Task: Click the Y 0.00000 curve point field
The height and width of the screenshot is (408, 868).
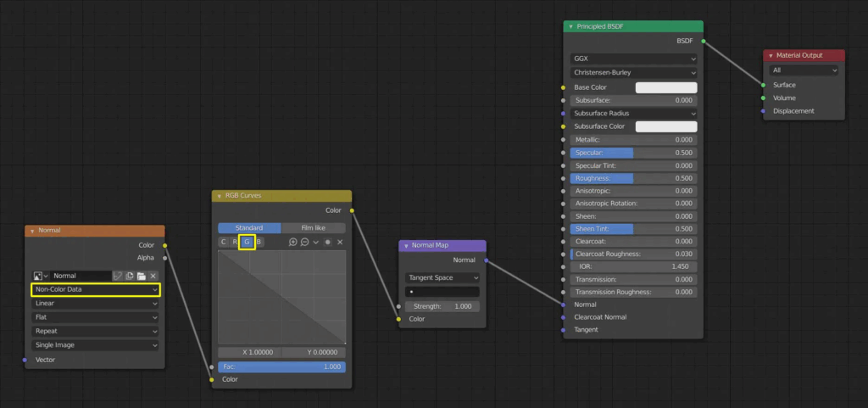Action: tap(314, 352)
